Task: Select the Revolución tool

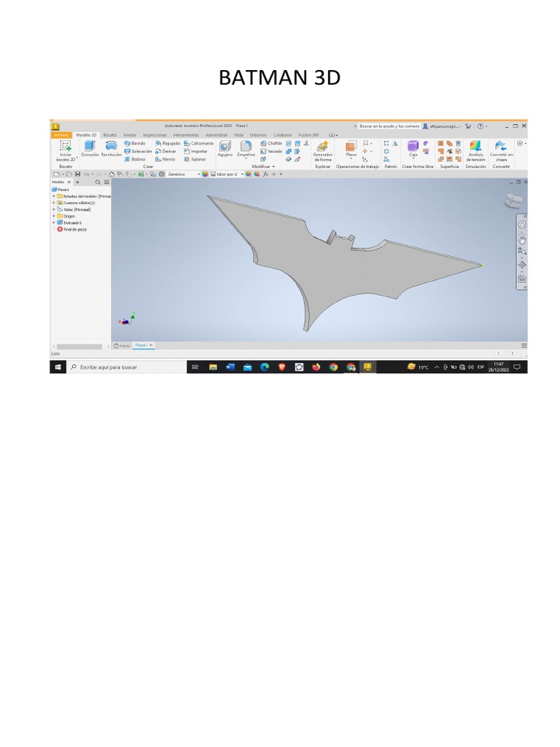Action: tap(111, 148)
